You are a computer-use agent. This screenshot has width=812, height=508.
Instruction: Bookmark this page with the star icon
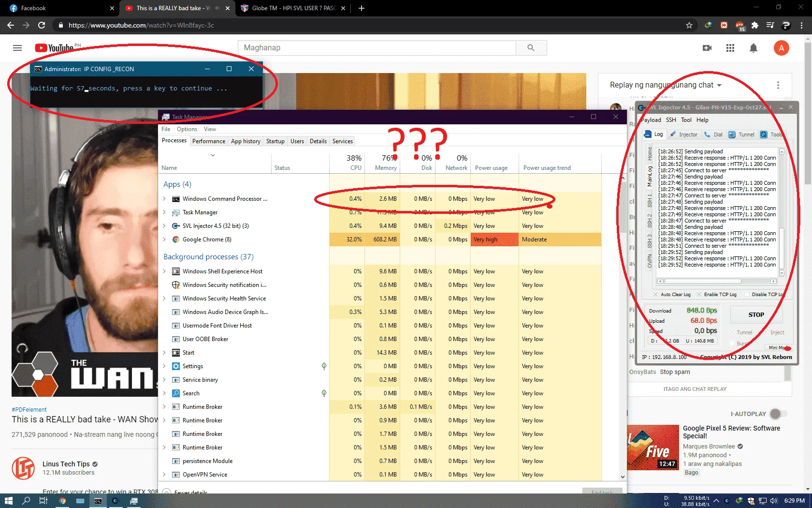click(689, 25)
